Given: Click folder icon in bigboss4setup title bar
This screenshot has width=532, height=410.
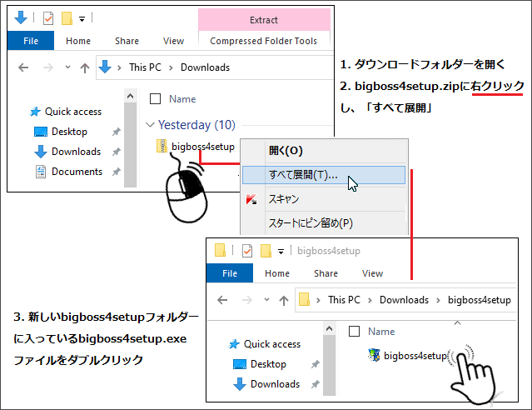Looking at the screenshot, I should point(220,250).
